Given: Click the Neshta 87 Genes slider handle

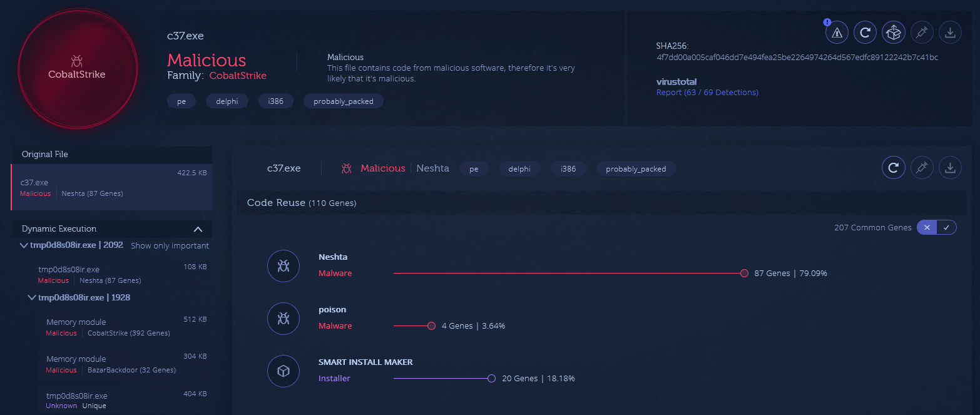Looking at the screenshot, I should tap(743, 273).
